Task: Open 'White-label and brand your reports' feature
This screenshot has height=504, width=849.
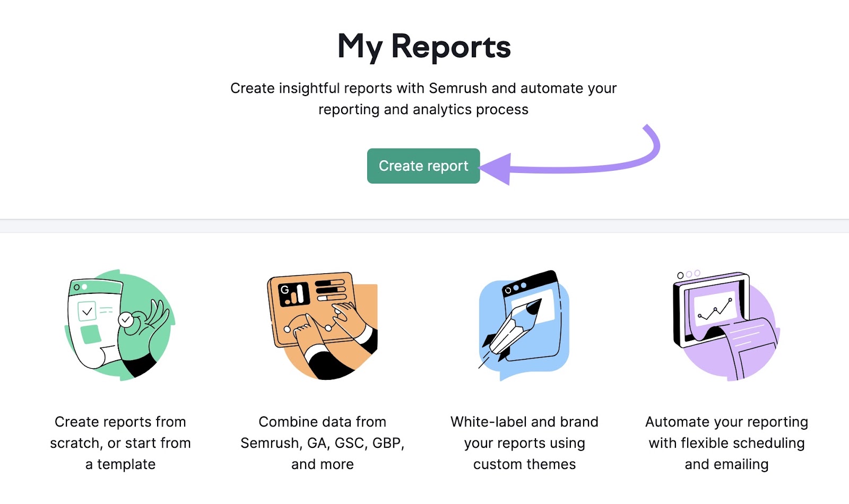Action: 524,443
